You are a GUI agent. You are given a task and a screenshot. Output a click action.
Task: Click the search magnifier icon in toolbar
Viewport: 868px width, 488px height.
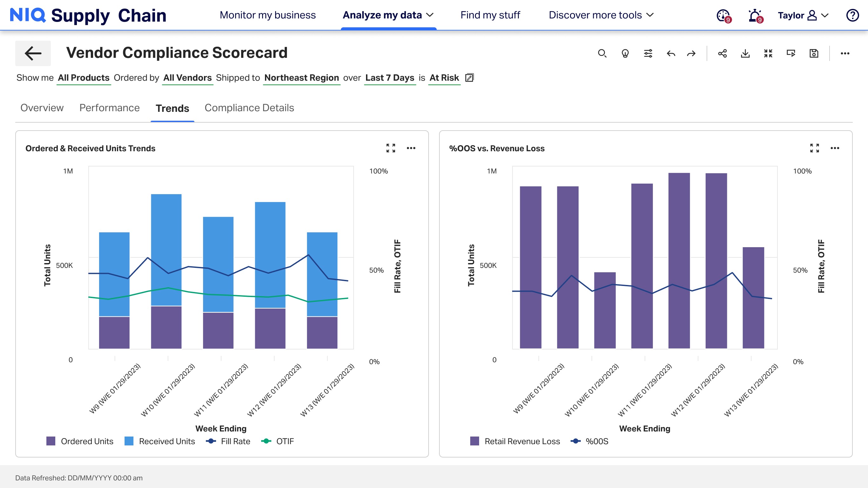[x=602, y=53]
